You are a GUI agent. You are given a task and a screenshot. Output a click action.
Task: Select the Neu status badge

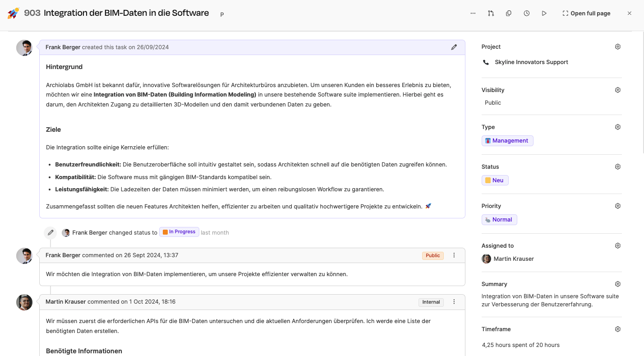(495, 180)
